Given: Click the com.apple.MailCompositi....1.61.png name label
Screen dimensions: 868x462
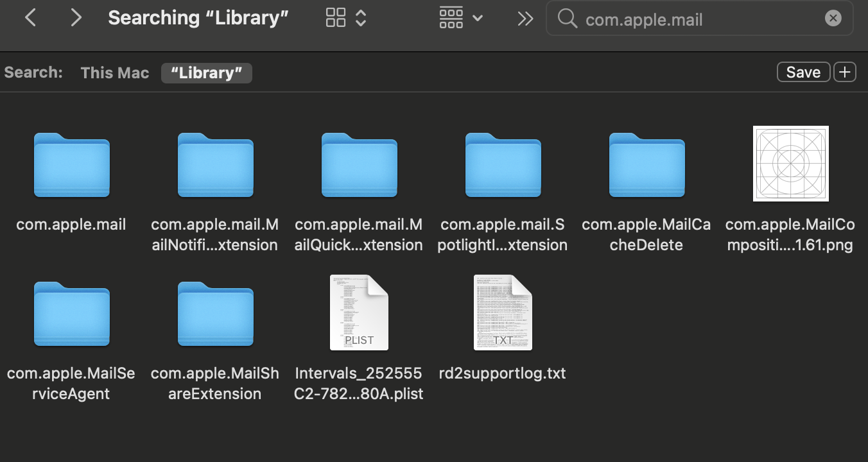Looking at the screenshot, I should coord(790,235).
